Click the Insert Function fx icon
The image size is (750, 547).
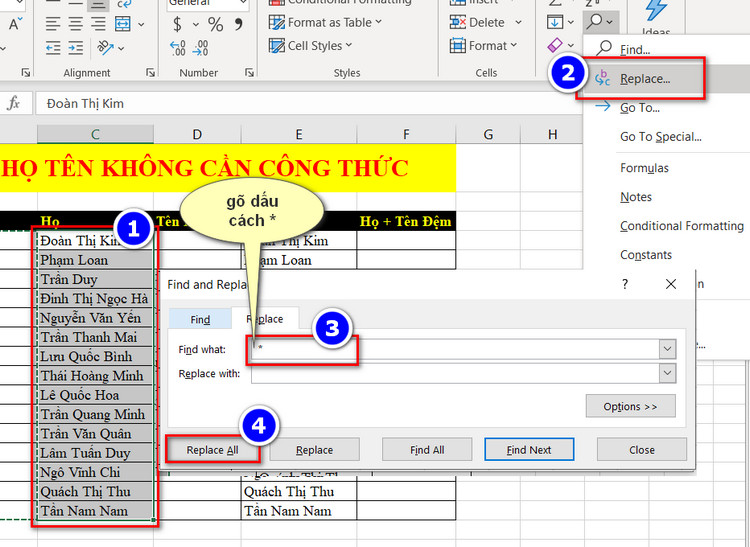[x=14, y=103]
